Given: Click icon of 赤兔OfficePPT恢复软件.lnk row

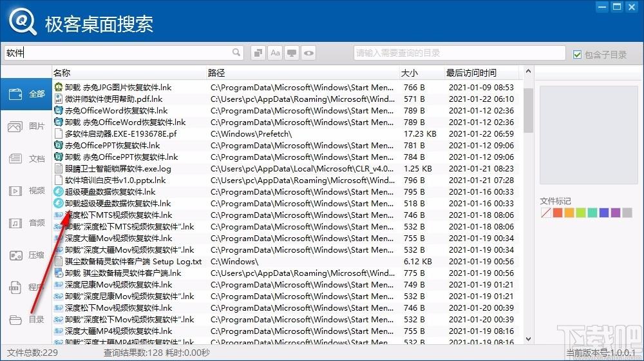Looking at the screenshot, I should (x=59, y=145).
